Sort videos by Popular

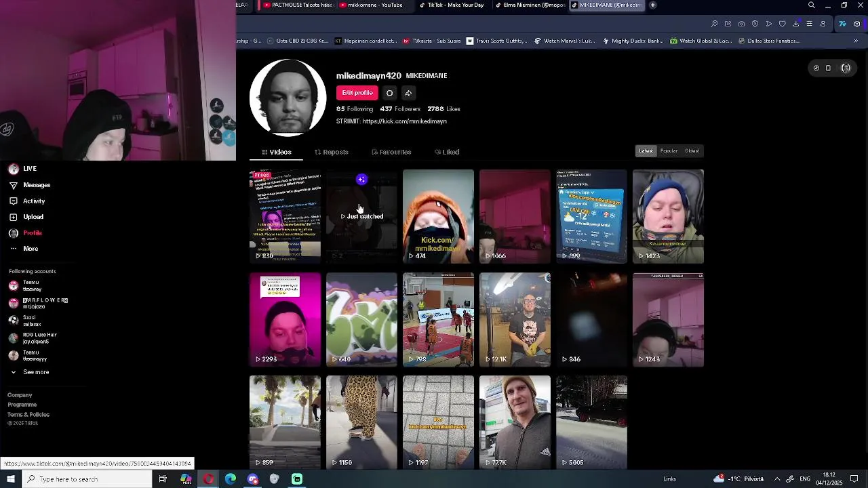point(669,150)
